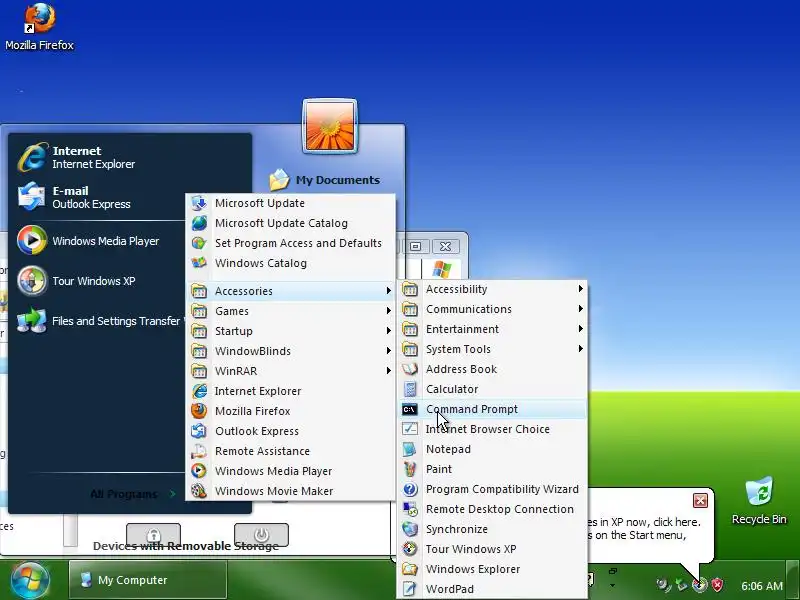Click Internet Browser Choice icon
Screen dimensions: 800x600
pyautogui.click(x=410, y=429)
